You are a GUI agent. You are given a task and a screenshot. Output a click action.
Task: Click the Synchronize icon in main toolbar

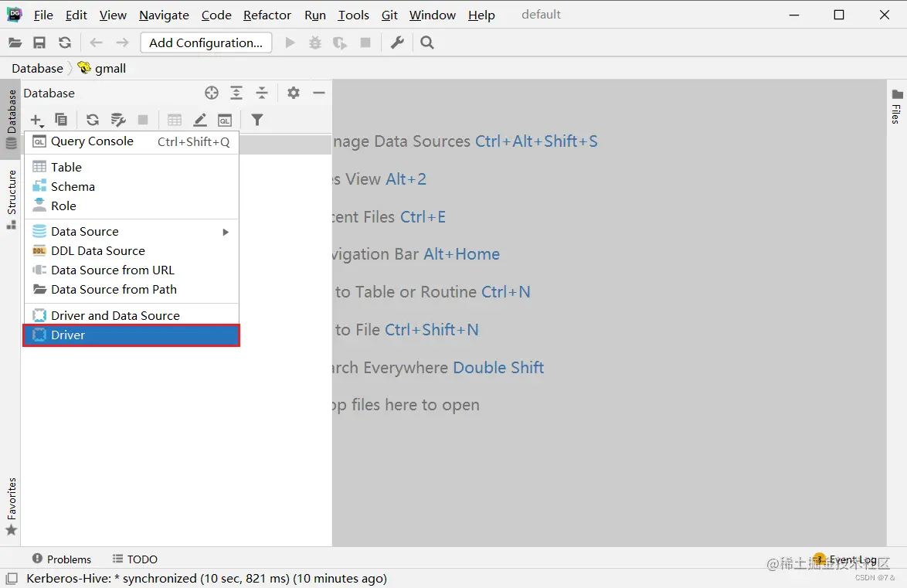[65, 42]
